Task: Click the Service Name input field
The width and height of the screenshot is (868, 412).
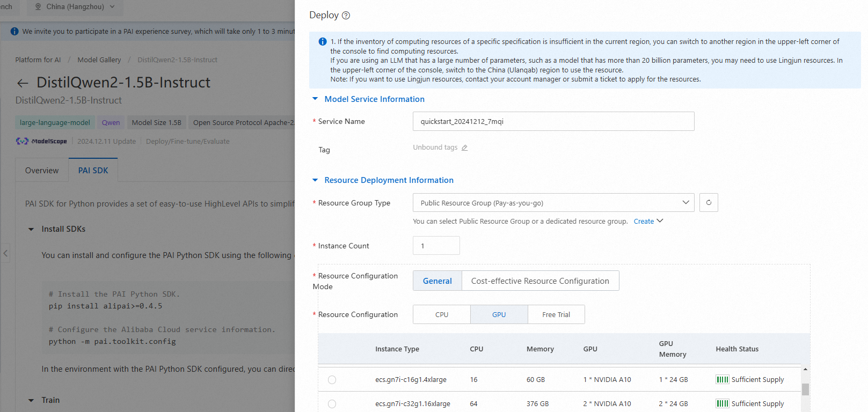Action: pos(553,121)
